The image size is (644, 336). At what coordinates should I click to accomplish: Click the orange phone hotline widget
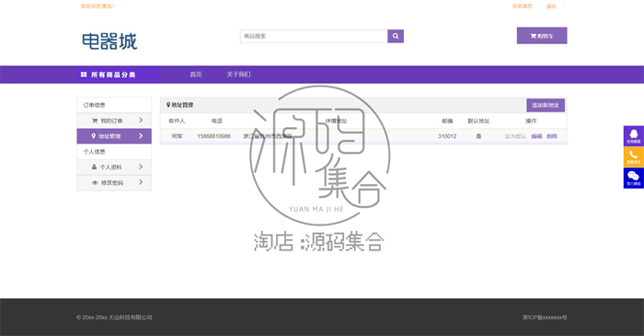click(633, 156)
